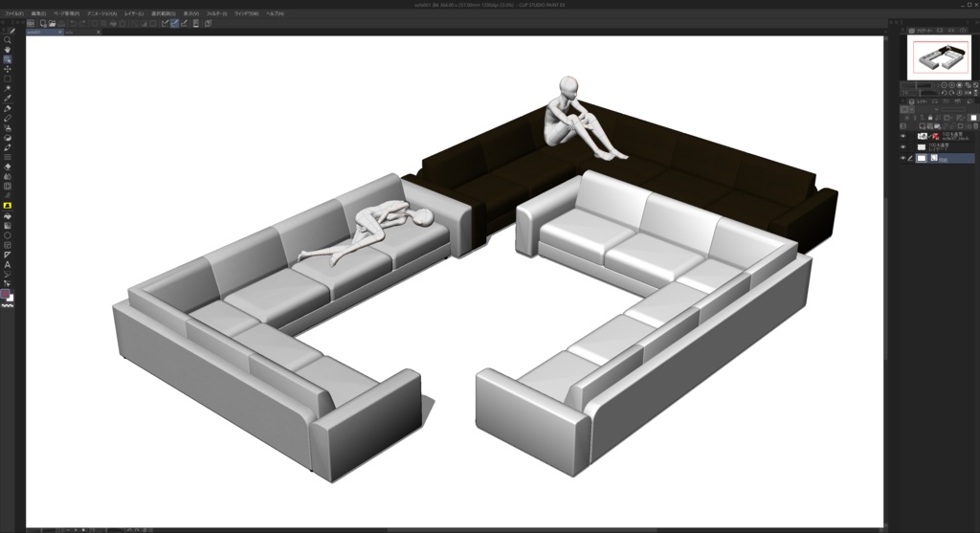980x533 pixels.
Task: Toggle highlighted snap to special ruler button
Action: [x=174, y=23]
